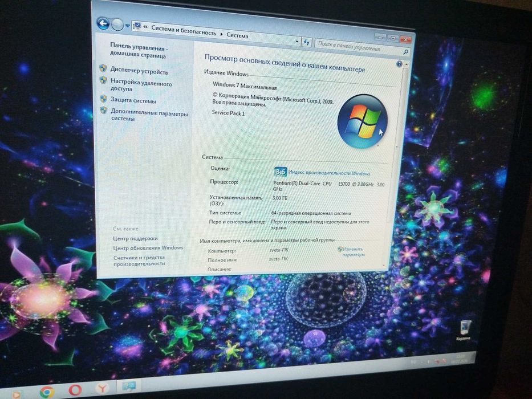532x399 pixels.
Task: Open the recent pages dropdown arrow
Action: pyautogui.click(x=127, y=26)
